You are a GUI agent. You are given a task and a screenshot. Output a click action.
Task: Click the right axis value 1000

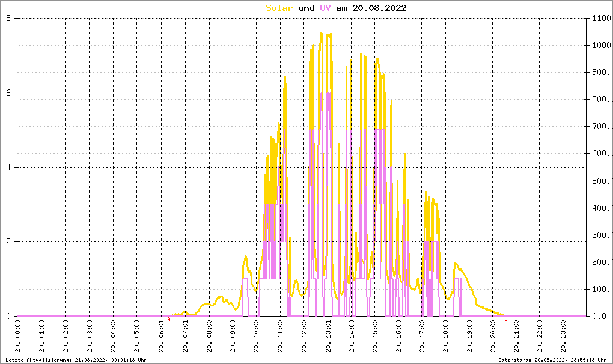[602, 45]
